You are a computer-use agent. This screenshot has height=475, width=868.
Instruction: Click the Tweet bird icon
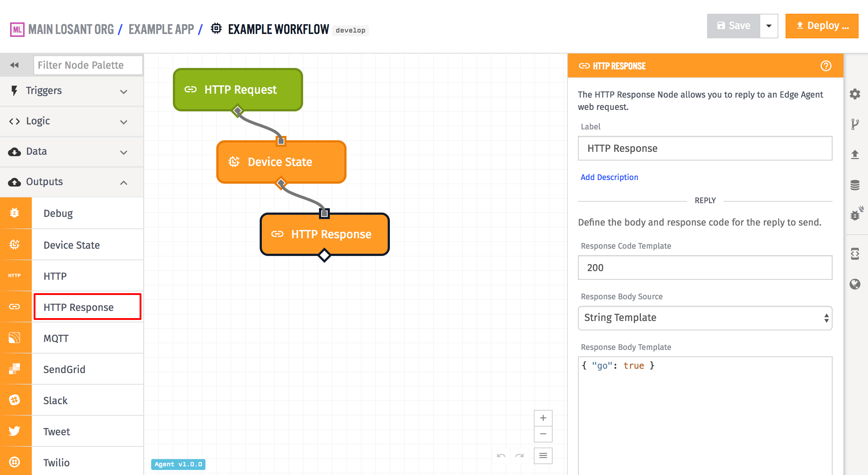tap(14, 431)
